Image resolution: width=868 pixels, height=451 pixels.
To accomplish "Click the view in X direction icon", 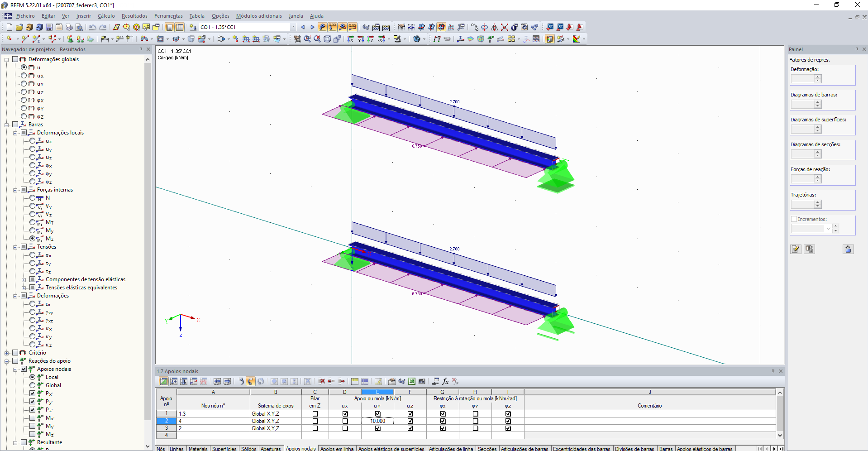I will click(350, 39).
